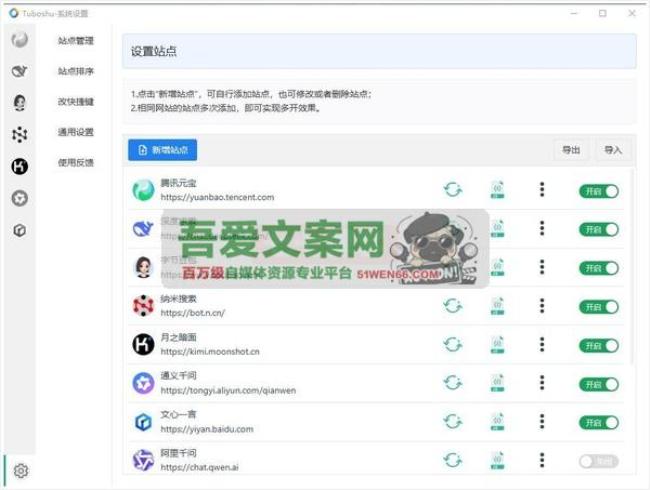Disable the 纳米搜索 site toggle

599,307
